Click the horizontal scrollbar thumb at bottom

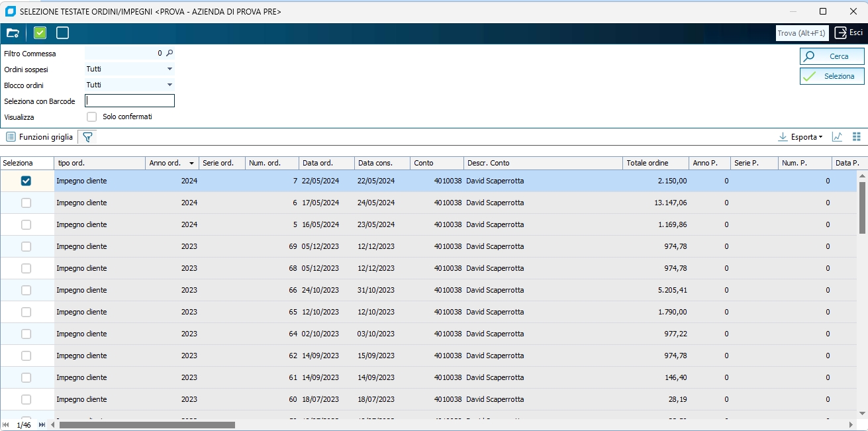click(x=147, y=424)
